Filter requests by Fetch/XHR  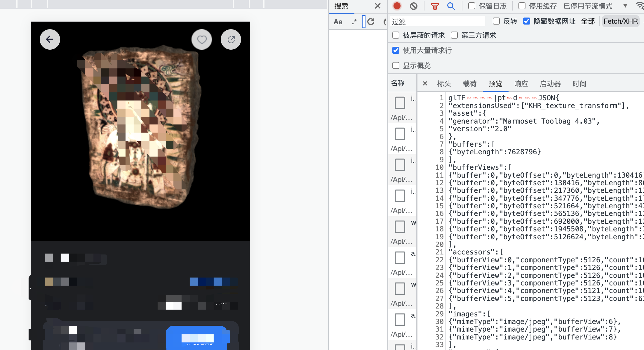[621, 21]
